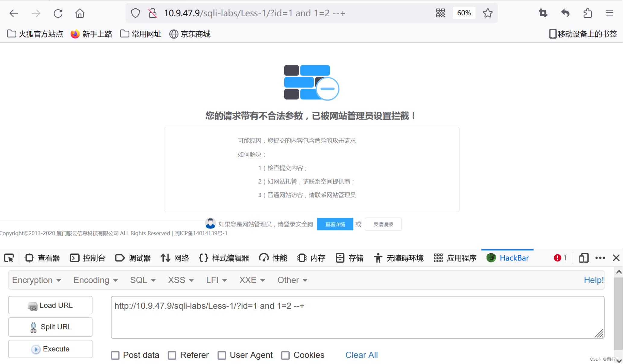Tick the Cookies checkbox
This screenshot has height=364, width=623.
[285, 355]
